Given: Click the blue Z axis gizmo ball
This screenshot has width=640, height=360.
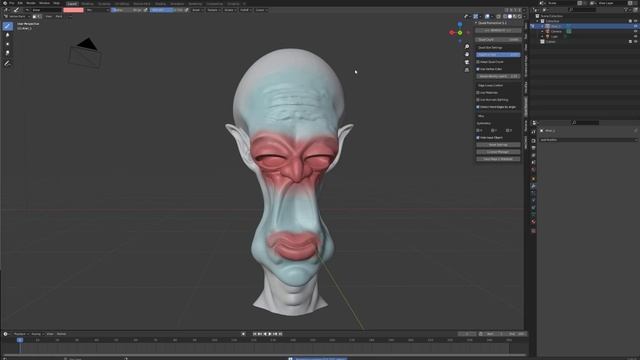Looking at the screenshot, I should pyautogui.click(x=460, y=25).
